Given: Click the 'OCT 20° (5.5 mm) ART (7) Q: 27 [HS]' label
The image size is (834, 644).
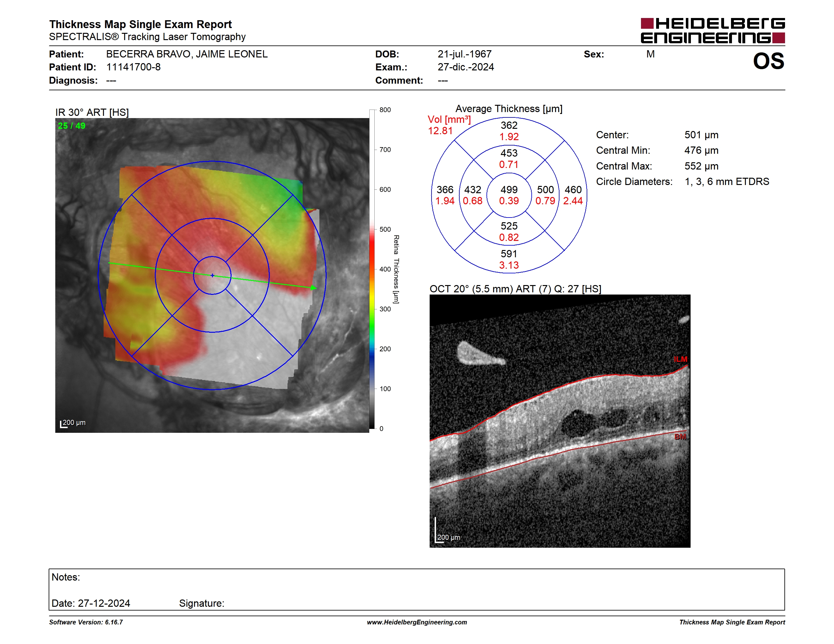Looking at the screenshot, I should tap(515, 289).
